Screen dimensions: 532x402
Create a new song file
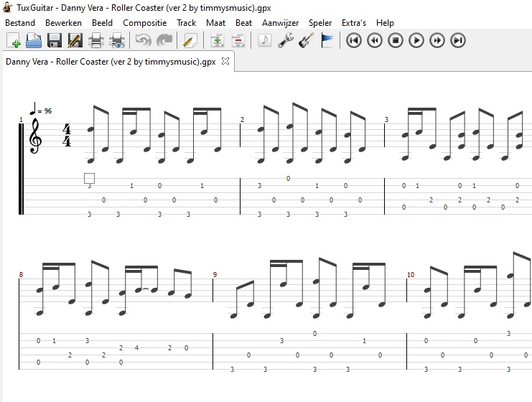(14, 40)
